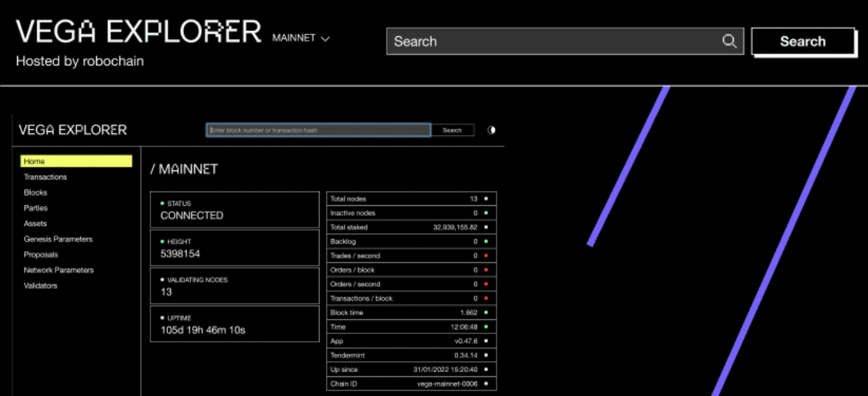Click the green indicator beside Inactive nodes
868x396 pixels.
(485, 213)
